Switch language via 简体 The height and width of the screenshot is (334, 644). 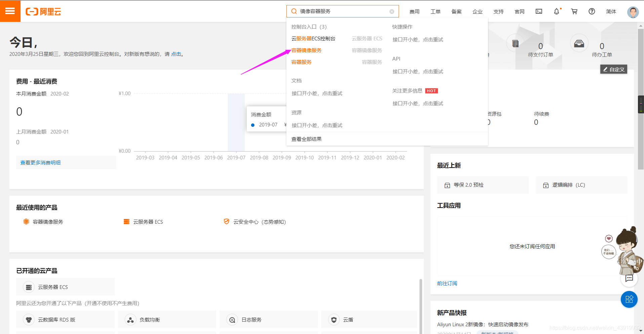coord(611,11)
